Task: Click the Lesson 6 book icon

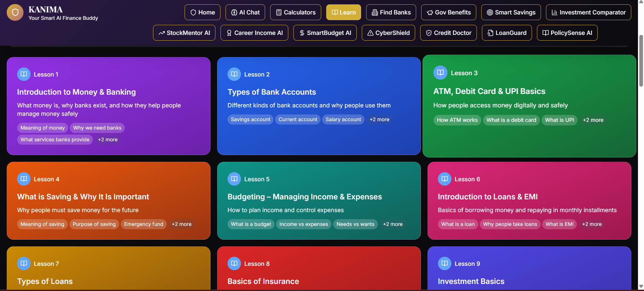Action: (x=445, y=179)
